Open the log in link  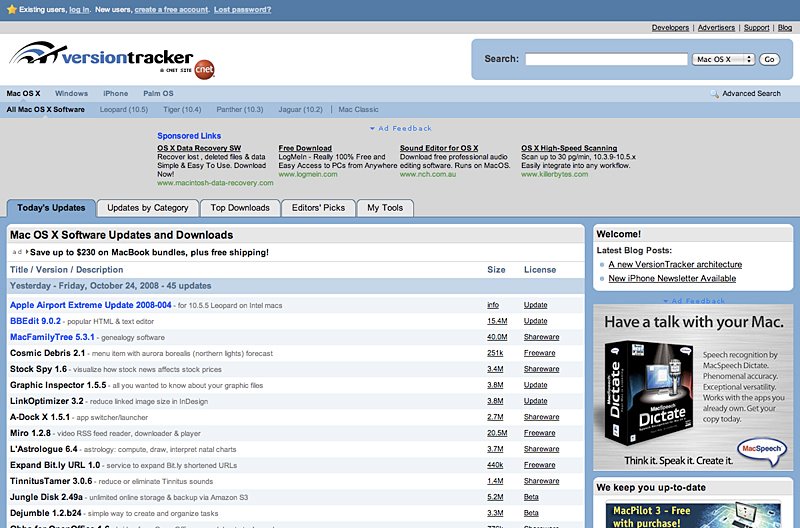79,10
